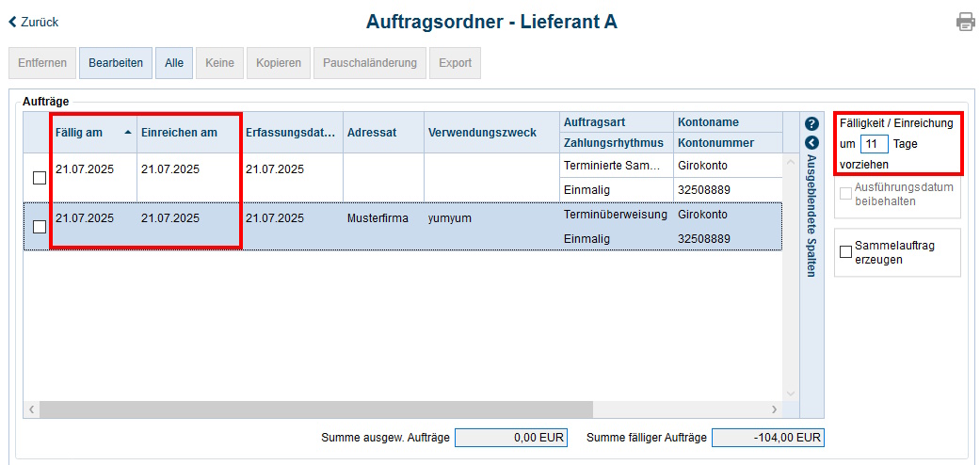Click the printer icon

[x=965, y=22]
